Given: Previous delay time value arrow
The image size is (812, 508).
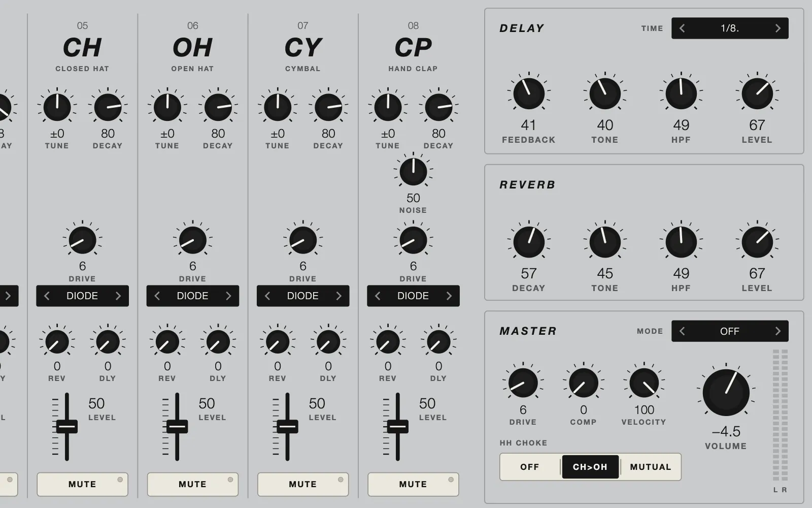Looking at the screenshot, I should (x=682, y=28).
